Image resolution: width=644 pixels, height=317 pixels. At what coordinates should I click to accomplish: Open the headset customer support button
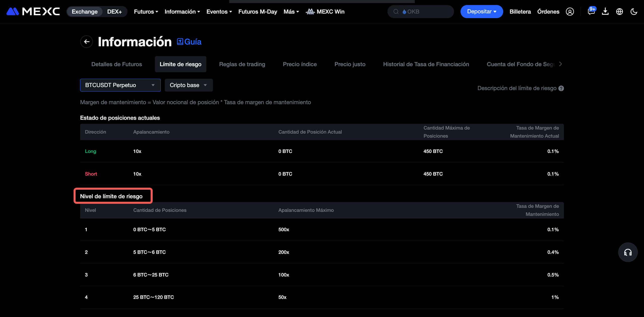coord(628,252)
